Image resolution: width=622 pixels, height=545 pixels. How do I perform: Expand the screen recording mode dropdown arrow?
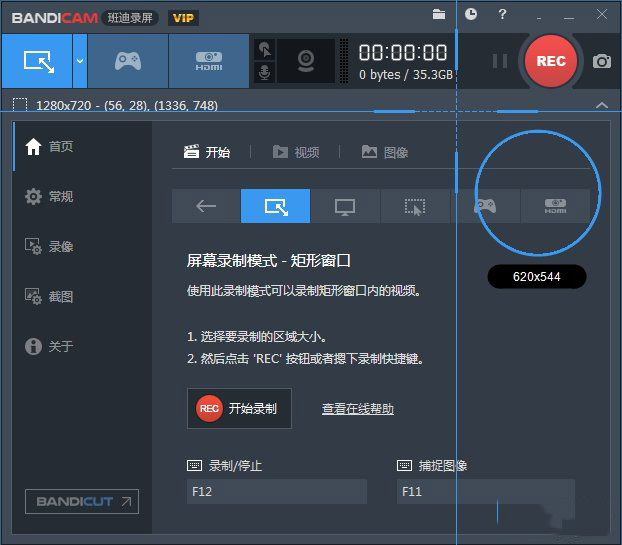click(80, 61)
